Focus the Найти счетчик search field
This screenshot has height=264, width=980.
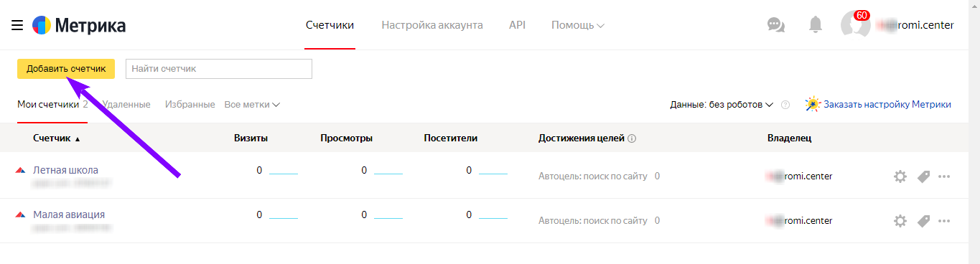point(219,69)
